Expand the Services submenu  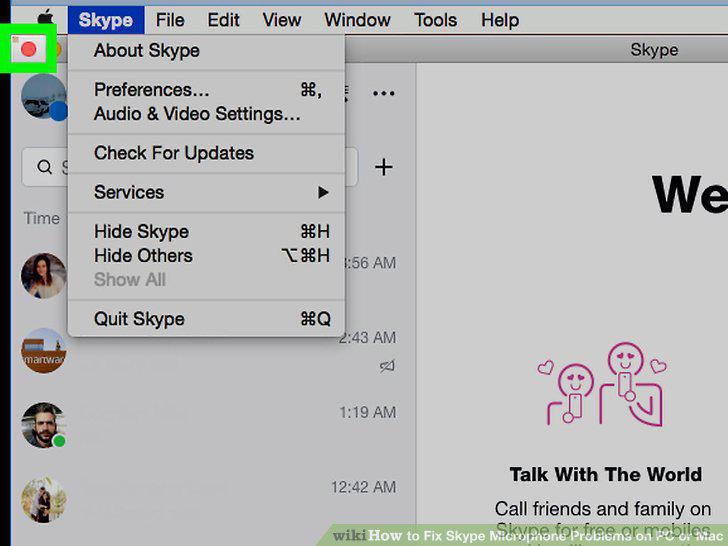(x=206, y=192)
